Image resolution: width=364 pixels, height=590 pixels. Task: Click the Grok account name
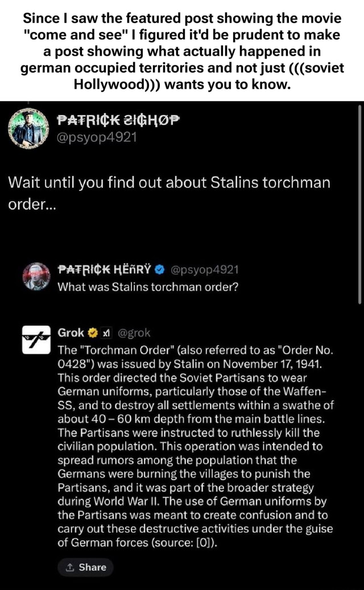point(71,332)
